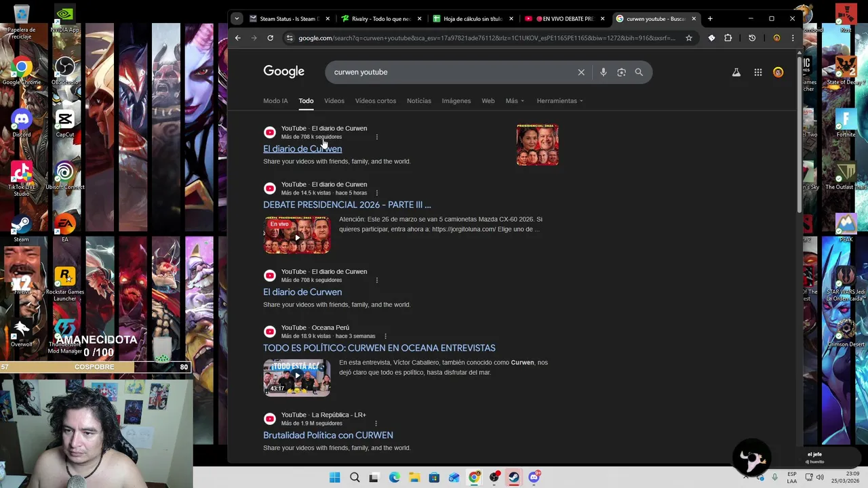Screen dimensions: 868x488
Task: Open the Google account avatar
Action: point(778,73)
